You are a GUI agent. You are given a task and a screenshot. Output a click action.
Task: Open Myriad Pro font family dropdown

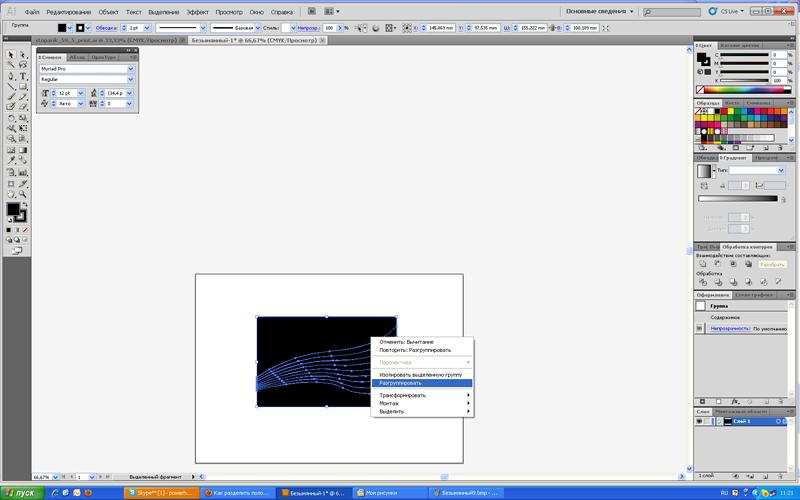(x=131, y=69)
